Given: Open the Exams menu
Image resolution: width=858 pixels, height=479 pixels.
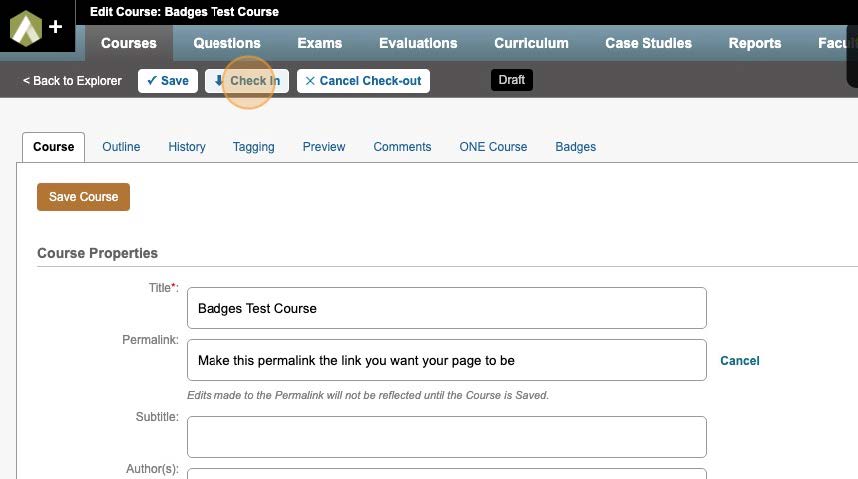Looking at the screenshot, I should [320, 43].
